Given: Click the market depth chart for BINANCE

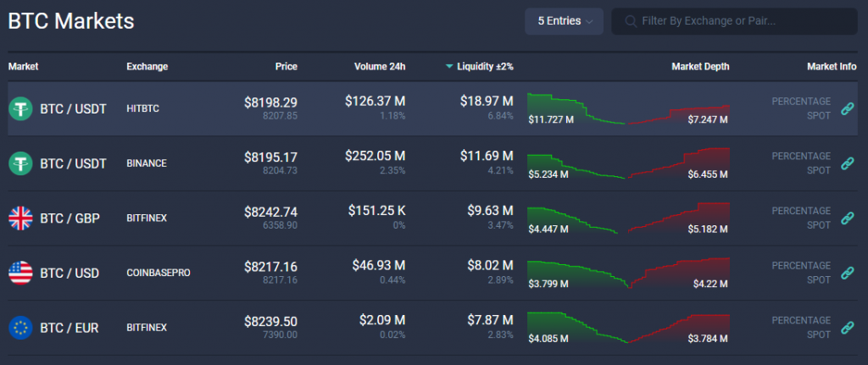Looking at the screenshot, I should click(x=628, y=163).
